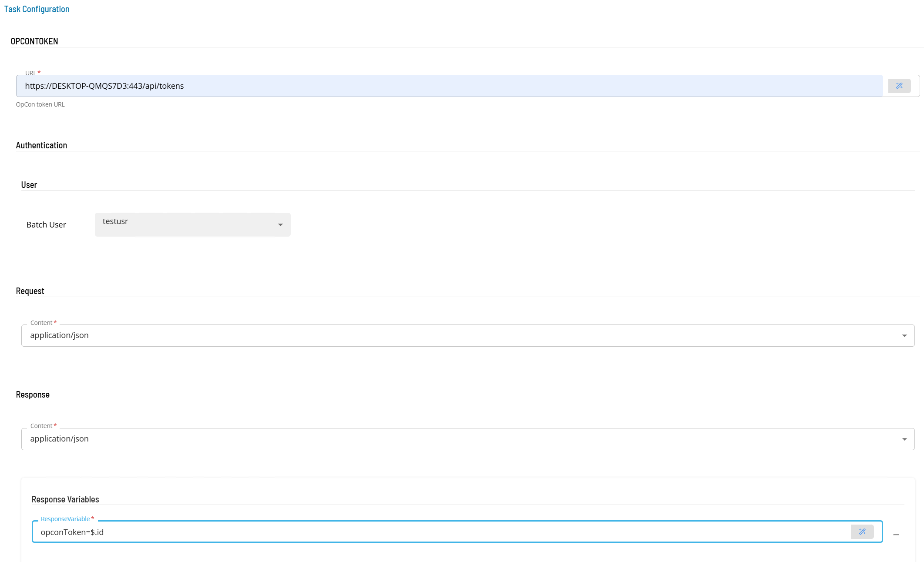Click the magic wand icon in URL field
The height and width of the screenshot is (562, 924).
[x=899, y=86]
